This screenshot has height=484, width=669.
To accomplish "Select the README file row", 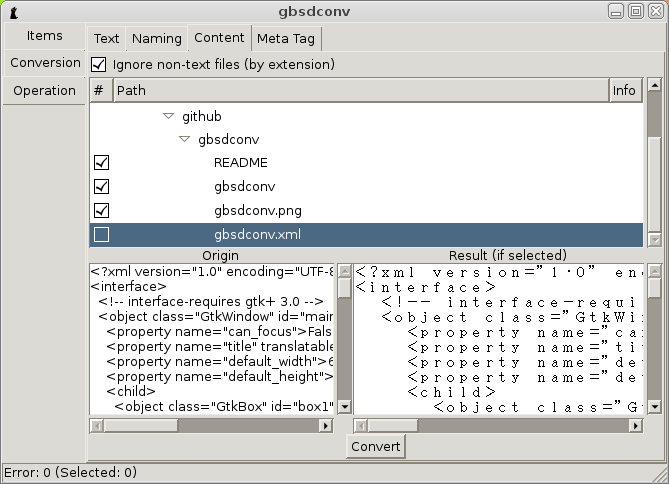I will (366, 163).
